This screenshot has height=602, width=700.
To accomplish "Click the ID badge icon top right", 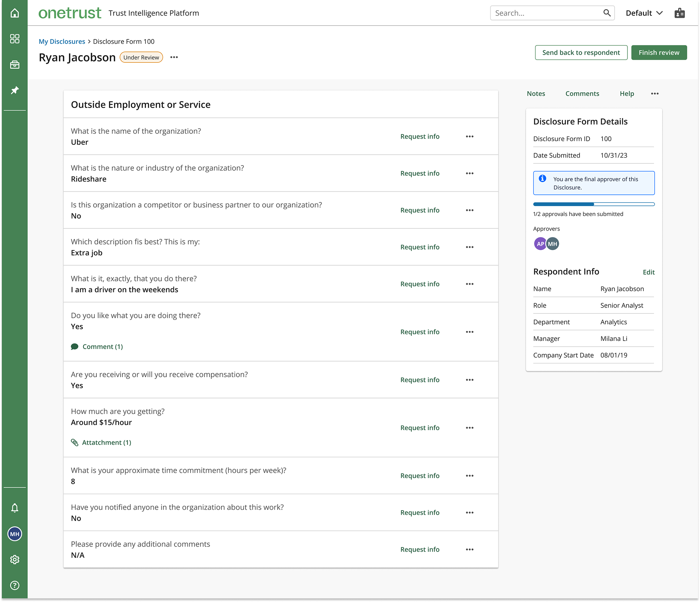I will tap(680, 13).
